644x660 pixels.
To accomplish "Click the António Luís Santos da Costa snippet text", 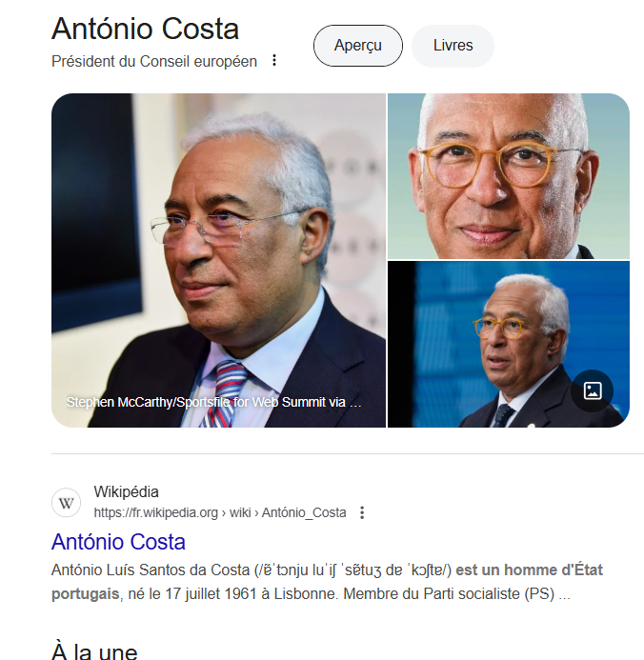I will click(151, 570).
